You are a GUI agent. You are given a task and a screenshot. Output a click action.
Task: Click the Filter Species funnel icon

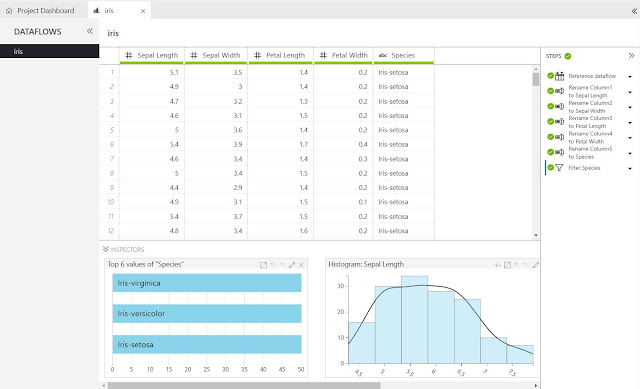point(559,168)
